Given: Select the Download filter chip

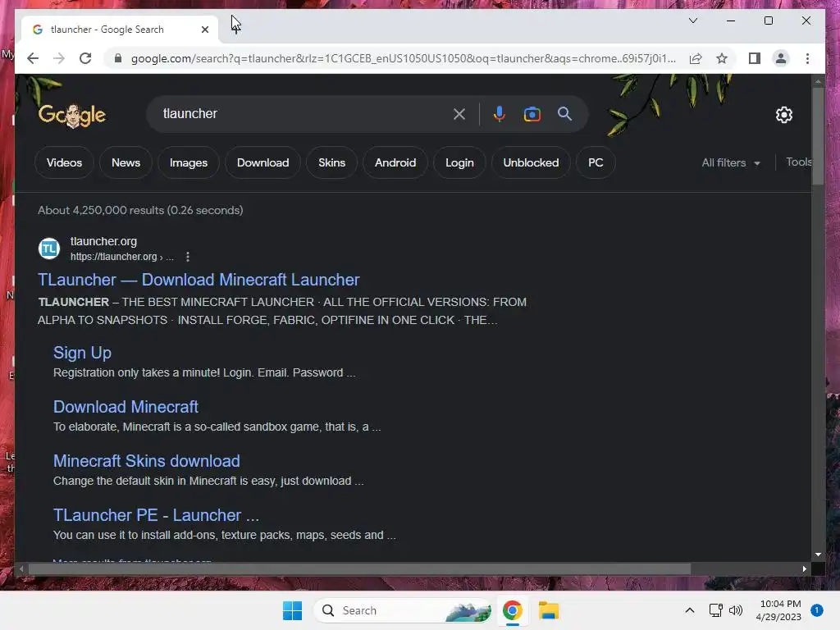Looking at the screenshot, I should [263, 163].
